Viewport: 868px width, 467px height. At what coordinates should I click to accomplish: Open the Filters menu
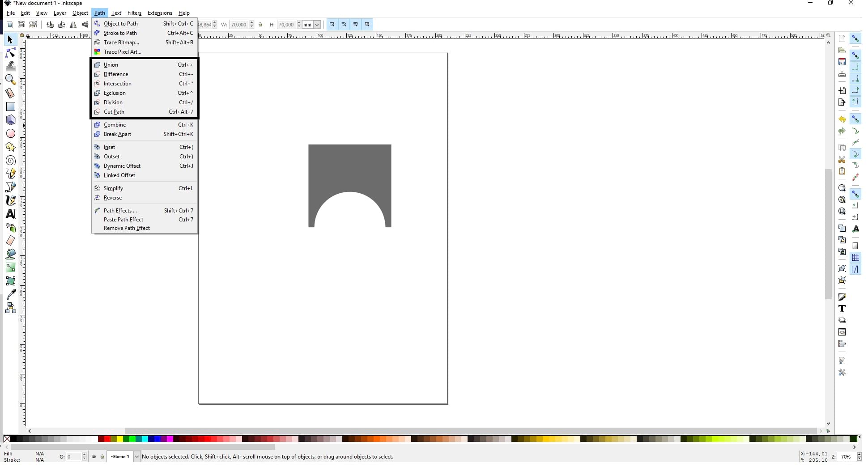tap(134, 13)
